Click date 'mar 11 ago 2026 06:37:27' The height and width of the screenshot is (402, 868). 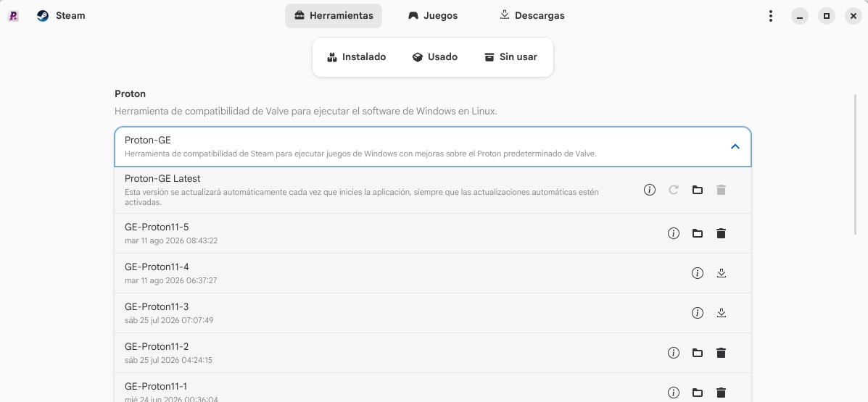171,280
